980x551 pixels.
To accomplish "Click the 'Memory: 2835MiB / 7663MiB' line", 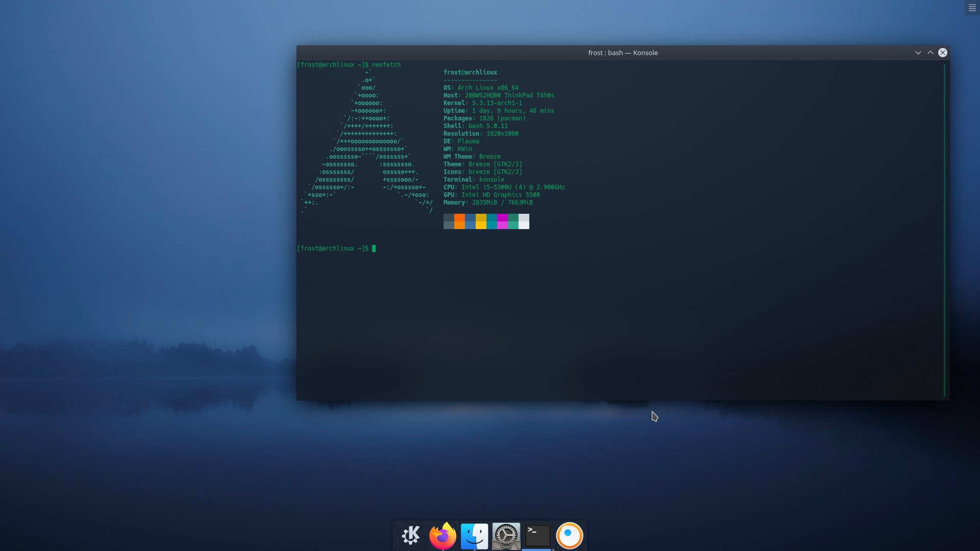I will coord(488,203).
